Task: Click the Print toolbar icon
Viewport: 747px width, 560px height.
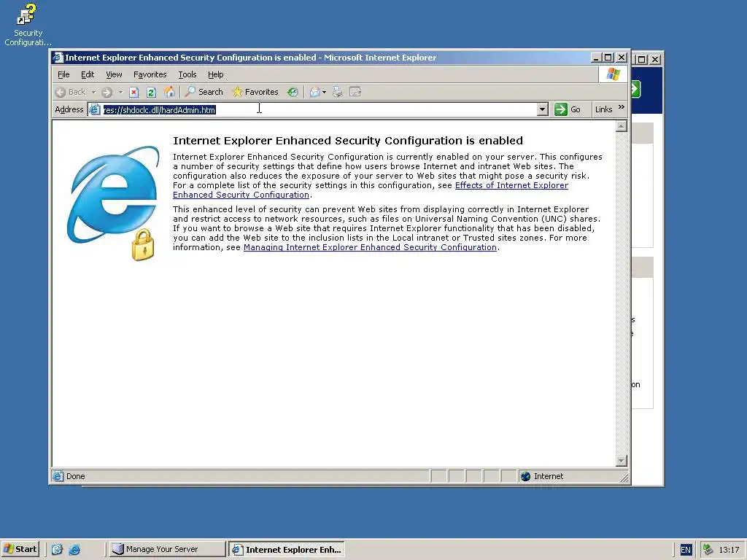Action: (x=337, y=92)
